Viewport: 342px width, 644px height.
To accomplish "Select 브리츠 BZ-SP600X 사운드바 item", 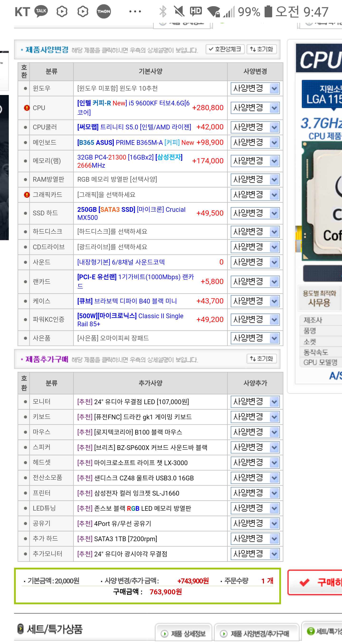I will 142,447.
